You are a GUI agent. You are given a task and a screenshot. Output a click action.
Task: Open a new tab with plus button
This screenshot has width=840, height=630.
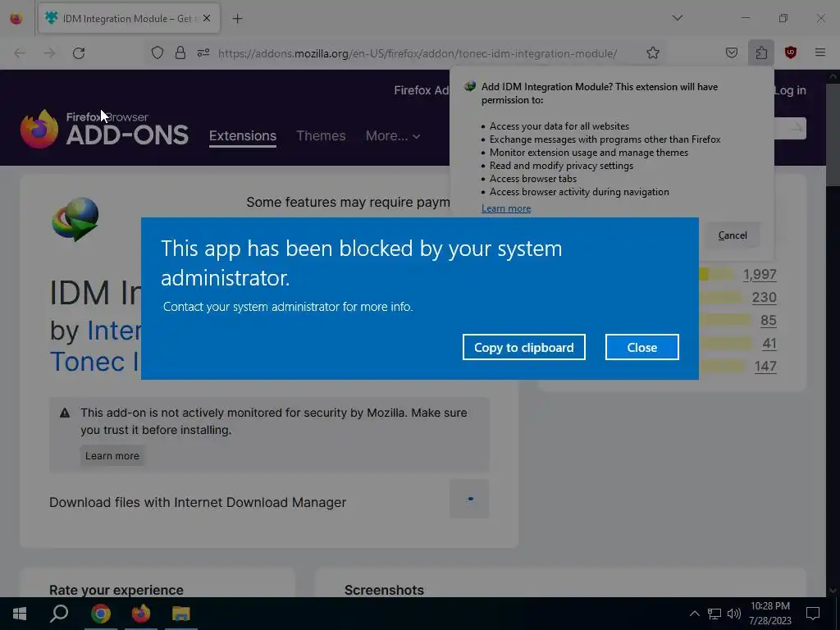tap(237, 19)
